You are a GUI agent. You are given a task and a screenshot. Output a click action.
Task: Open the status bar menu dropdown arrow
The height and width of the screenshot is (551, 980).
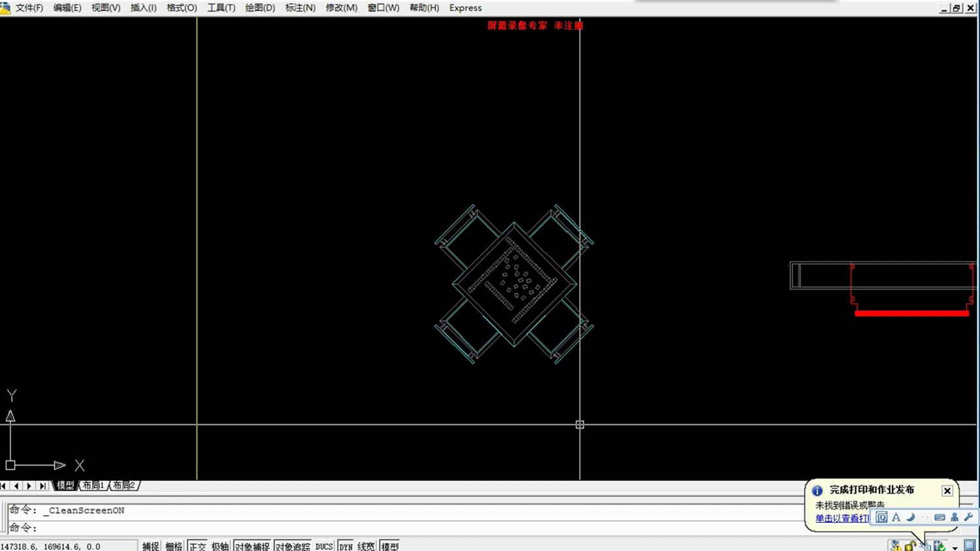(x=955, y=548)
